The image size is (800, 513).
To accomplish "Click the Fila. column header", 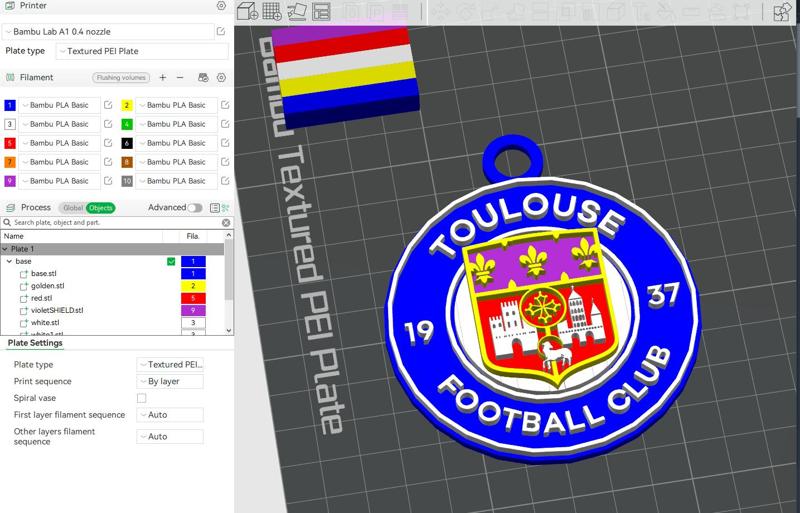I will pos(192,236).
